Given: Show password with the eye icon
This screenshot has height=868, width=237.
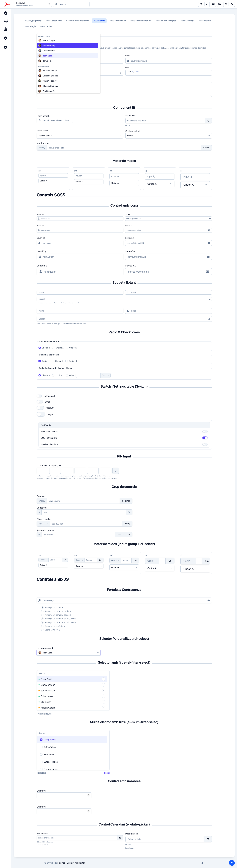Looking at the screenshot, I should (x=208, y=600).
